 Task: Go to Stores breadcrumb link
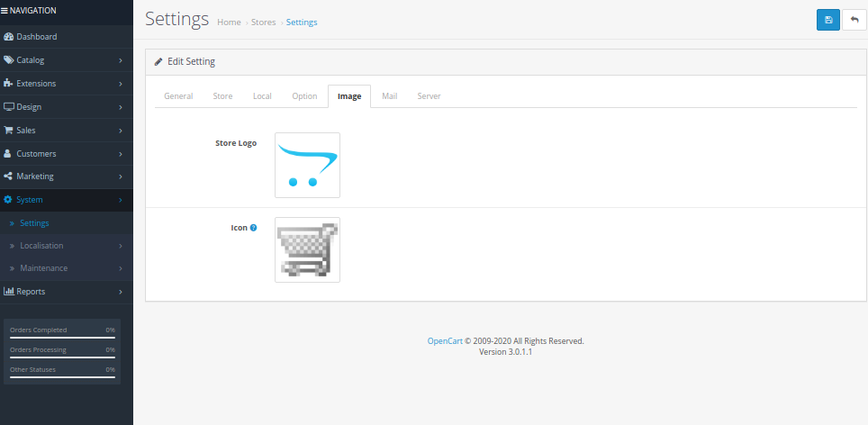264,23
